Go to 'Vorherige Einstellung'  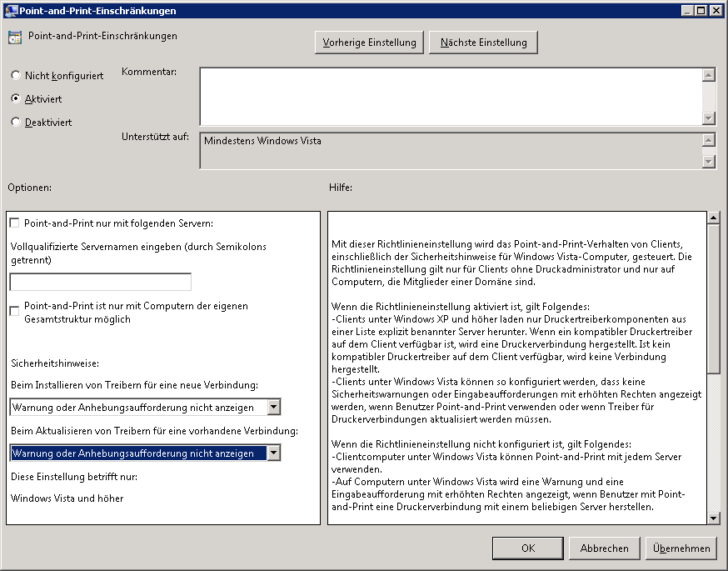(369, 43)
